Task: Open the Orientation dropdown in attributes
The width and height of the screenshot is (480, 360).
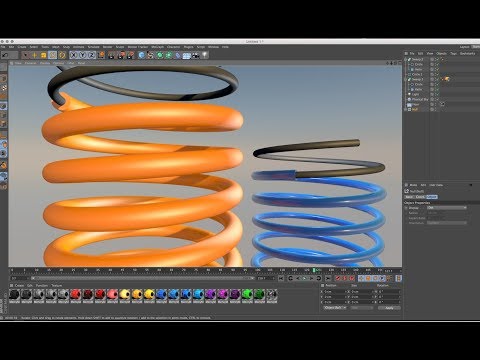Action: point(447,223)
